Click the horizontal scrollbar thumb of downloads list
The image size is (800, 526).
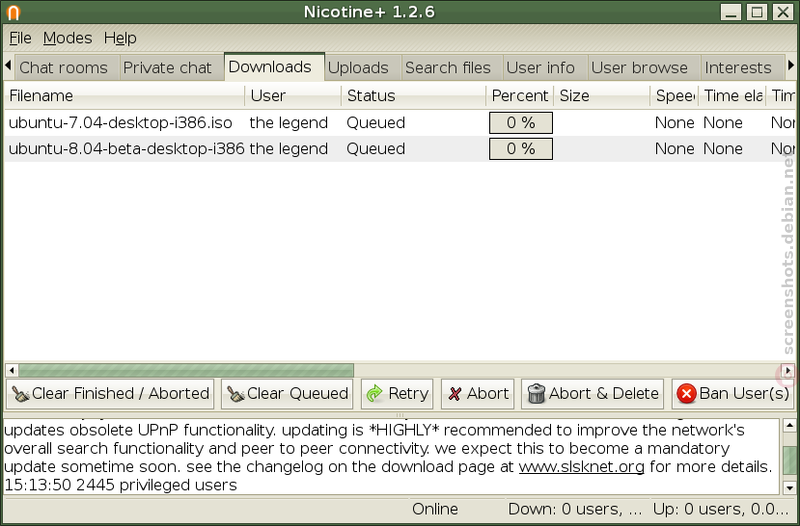pos(186,370)
